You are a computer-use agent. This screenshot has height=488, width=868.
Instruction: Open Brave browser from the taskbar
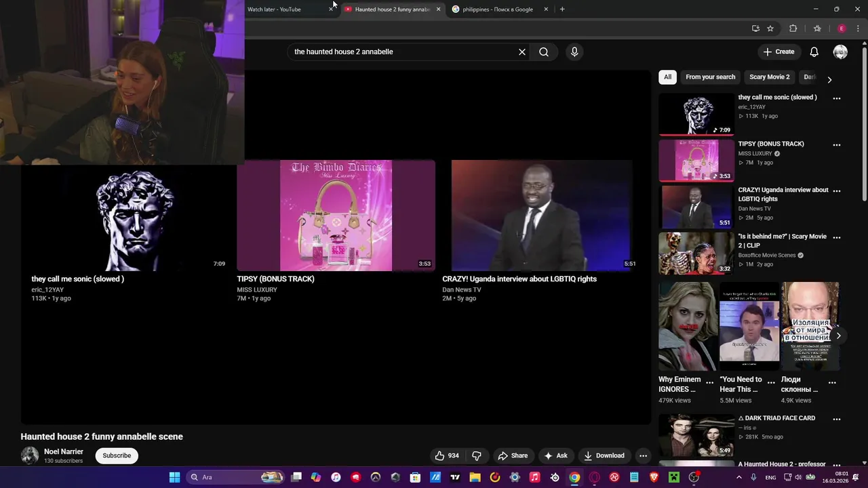(654, 477)
